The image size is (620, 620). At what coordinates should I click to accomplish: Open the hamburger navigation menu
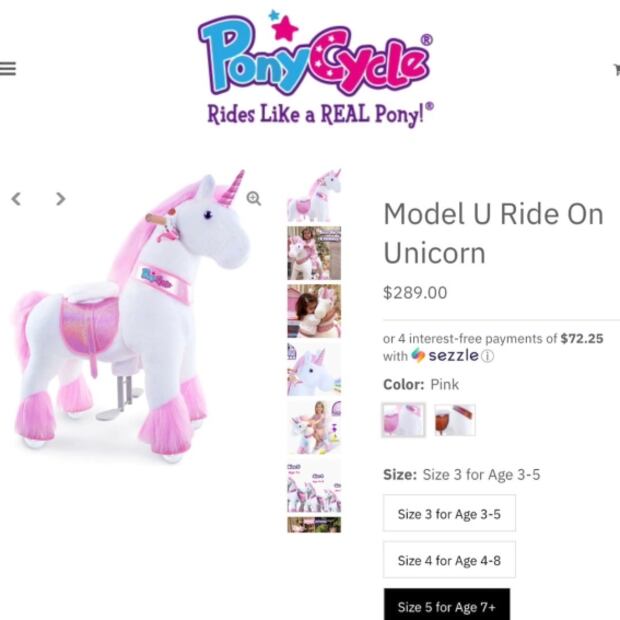pos(8,69)
